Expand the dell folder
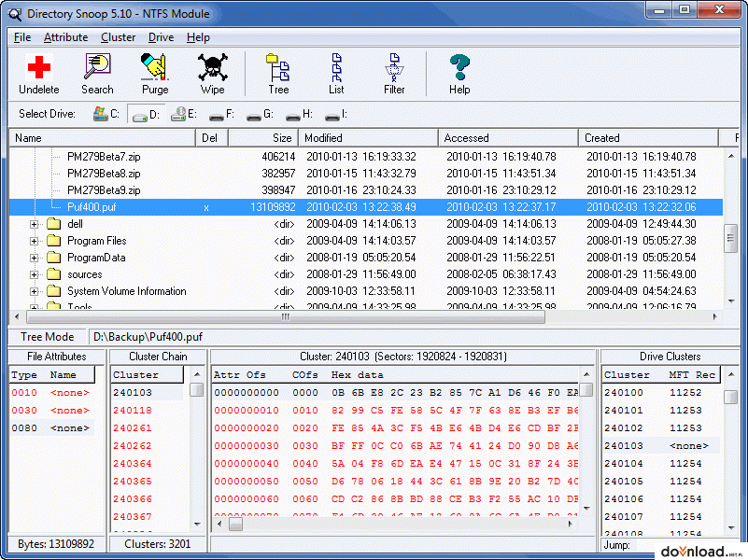The width and height of the screenshot is (748, 560). click(x=34, y=225)
